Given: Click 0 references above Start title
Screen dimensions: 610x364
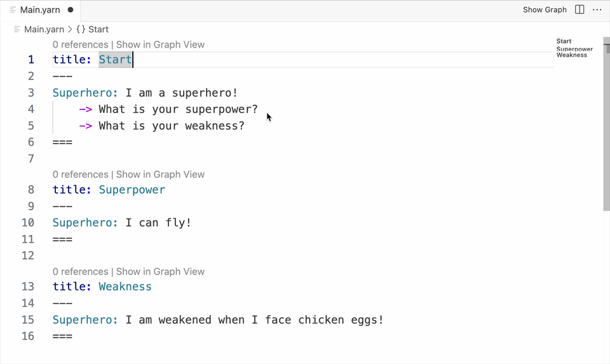Looking at the screenshot, I should tap(80, 44).
